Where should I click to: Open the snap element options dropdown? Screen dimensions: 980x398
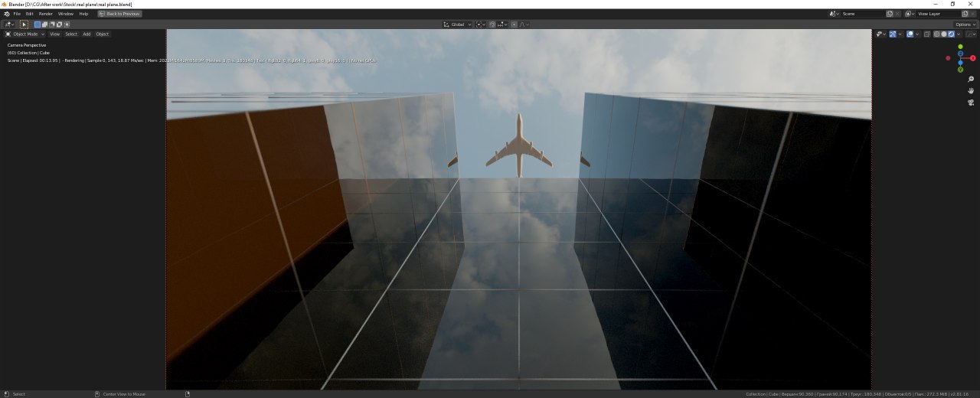coord(502,24)
